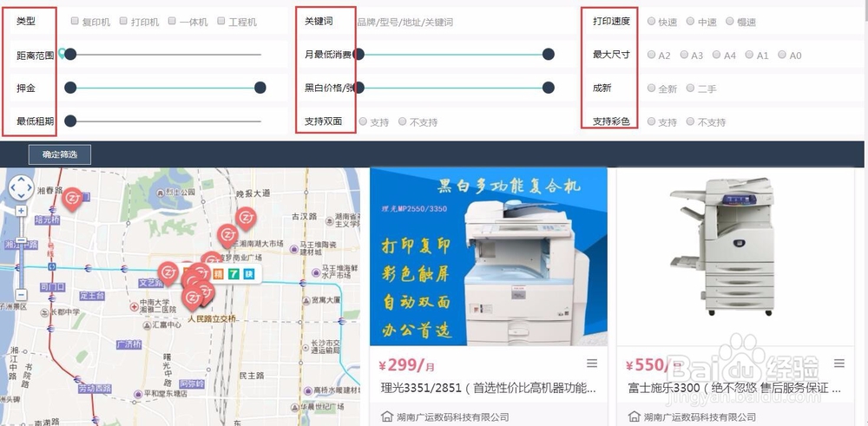
Task: Click the ¥299/月 price text
Action: (407, 365)
